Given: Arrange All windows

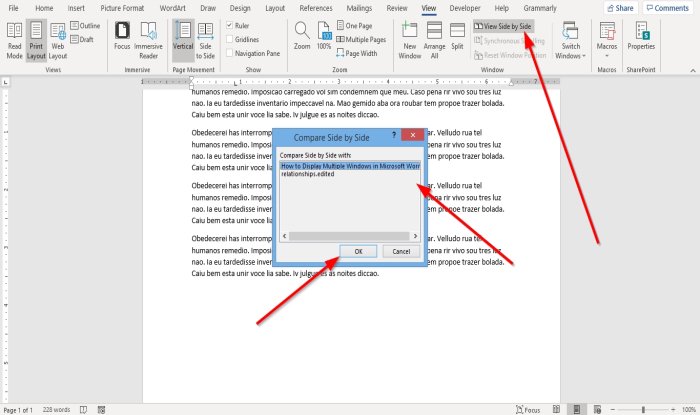Looking at the screenshot, I should tap(434, 41).
